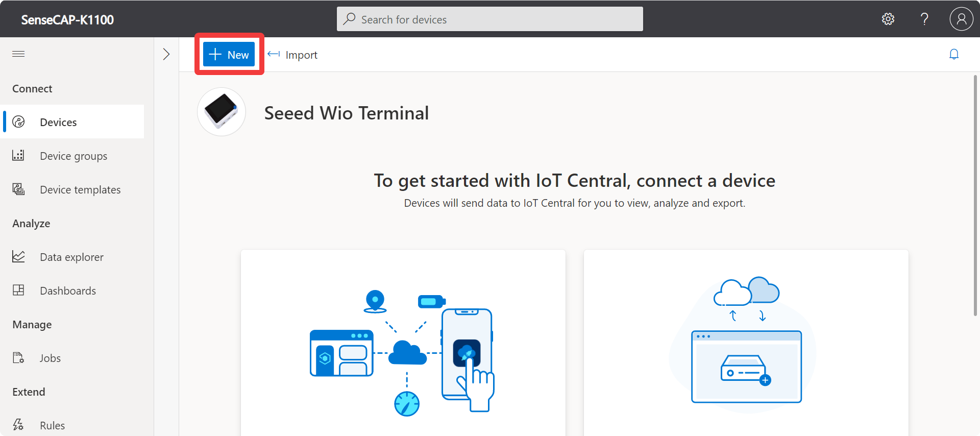Collapse the hamburger navigation menu

pyautogui.click(x=18, y=54)
